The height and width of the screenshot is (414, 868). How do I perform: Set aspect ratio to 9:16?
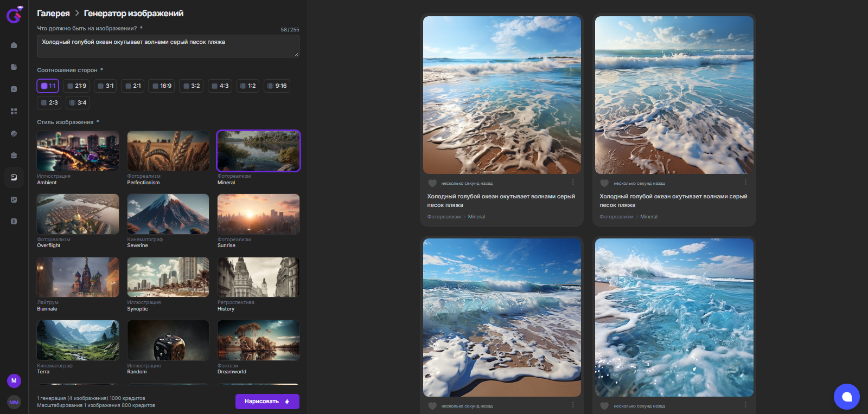coord(277,86)
